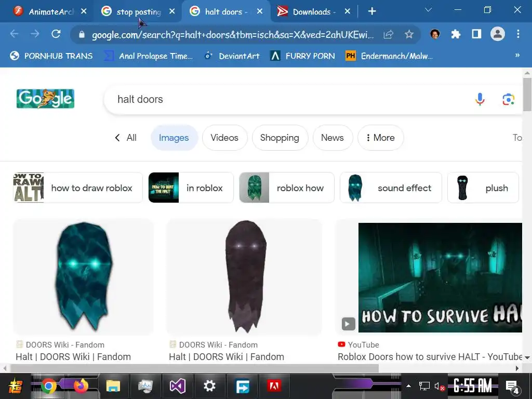Viewport: 532px width, 399px height.
Task: Open the system monitor taskbar icon
Action: click(145, 386)
